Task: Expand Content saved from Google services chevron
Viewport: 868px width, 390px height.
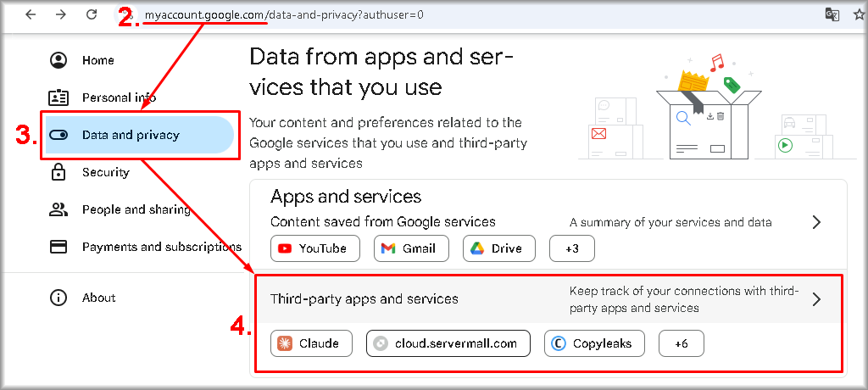Action: point(816,222)
